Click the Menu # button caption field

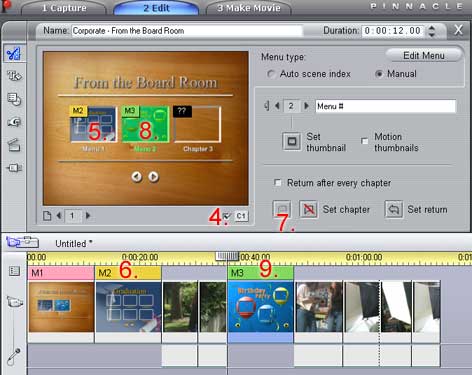click(x=385, y=106)
